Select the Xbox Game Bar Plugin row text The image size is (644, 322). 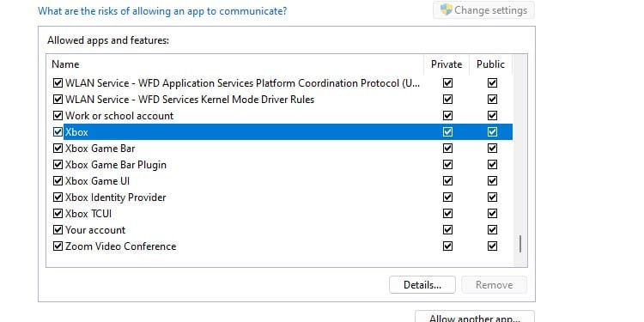(116, 165)
